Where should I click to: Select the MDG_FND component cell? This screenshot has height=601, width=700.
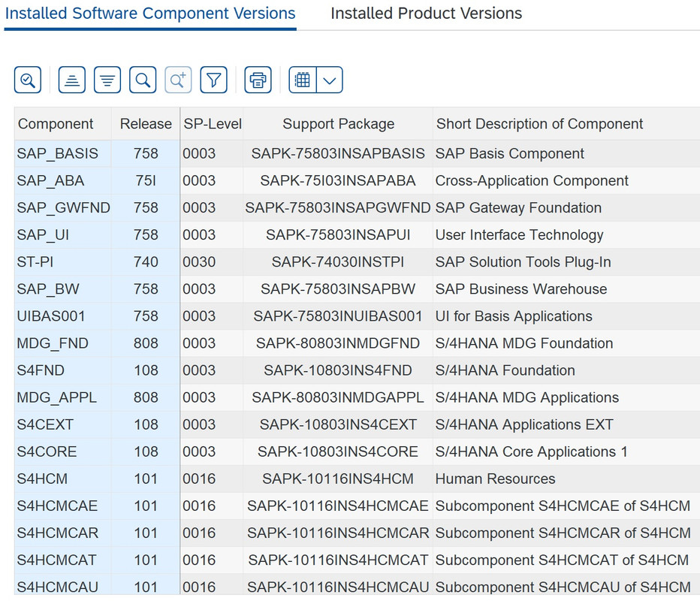tap(63, 343)
